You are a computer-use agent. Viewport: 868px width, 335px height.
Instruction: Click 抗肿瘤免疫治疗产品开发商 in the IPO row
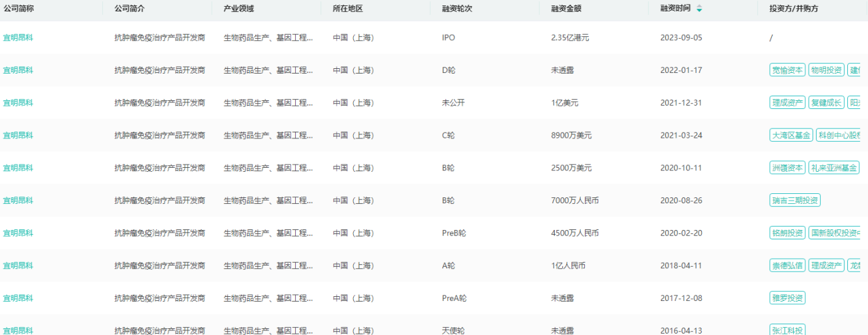pos(160,37)
